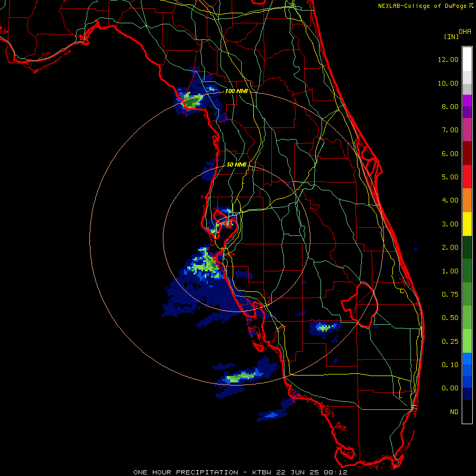
Task: Click the 8.00 scale value
Action: [x=450, y=106]
